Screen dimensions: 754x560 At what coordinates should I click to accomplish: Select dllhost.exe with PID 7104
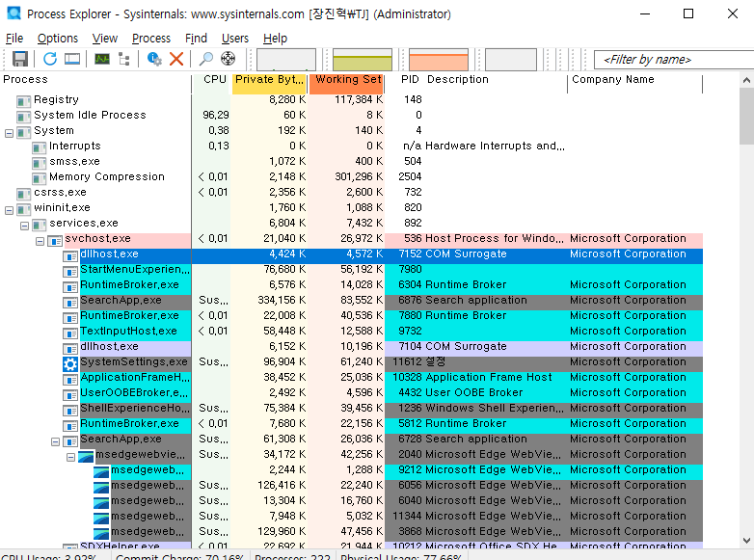click(351, 346)
